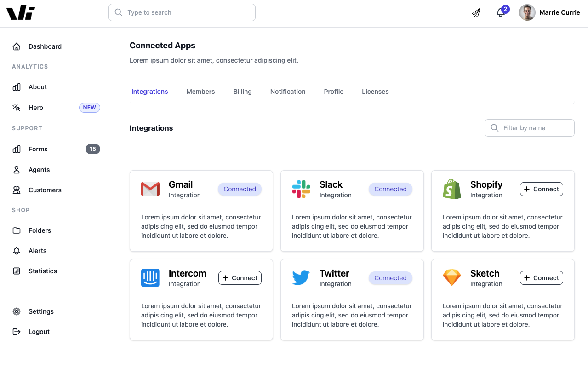Connect the Sketch integration

point(542,278)
